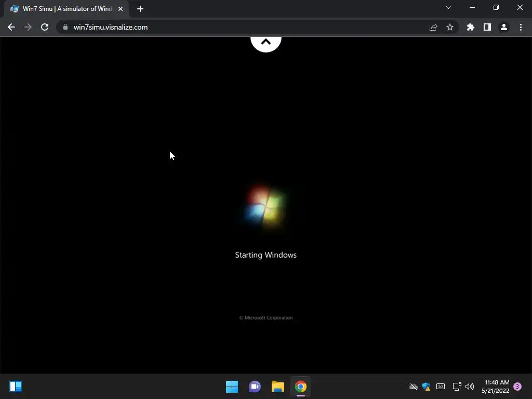Click the glowing Windows logo
The image size is (532, 399).
265,207
